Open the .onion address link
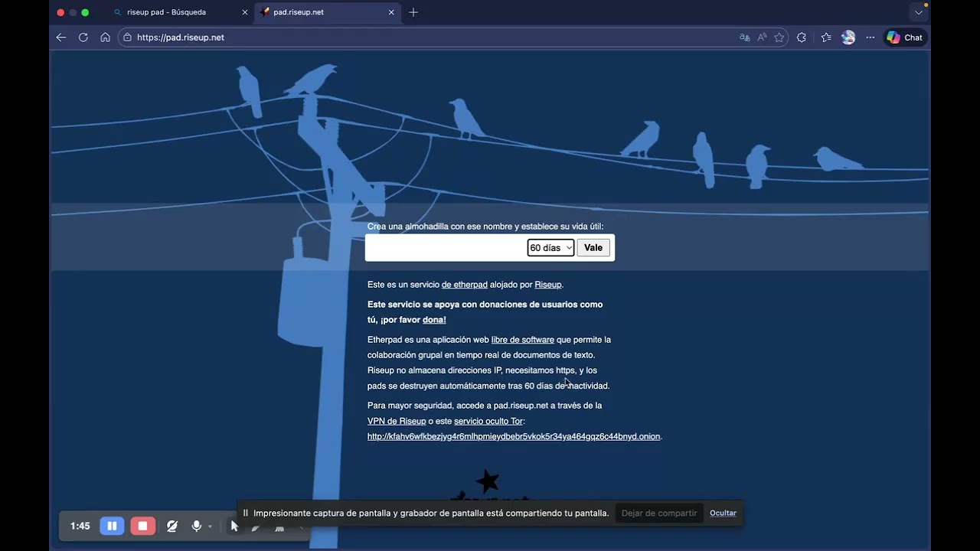Image resolution: width=980 pixels, height=551 pixels. tap(514, 437)
